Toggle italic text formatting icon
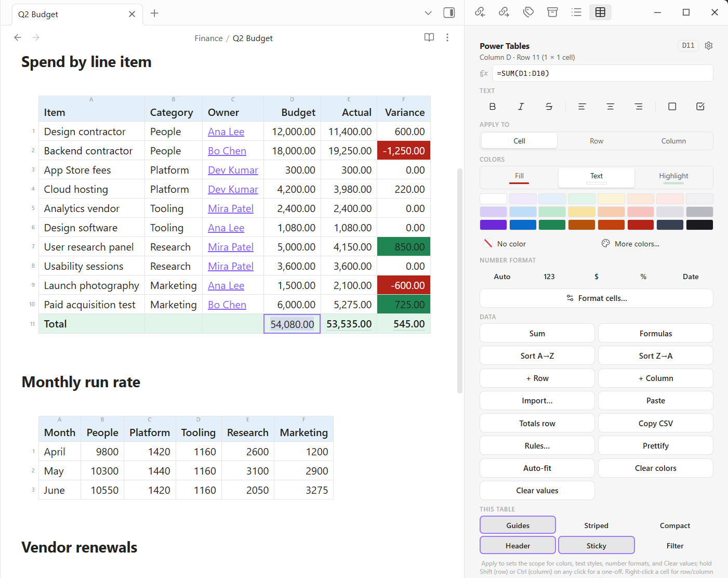 point(521,107)
